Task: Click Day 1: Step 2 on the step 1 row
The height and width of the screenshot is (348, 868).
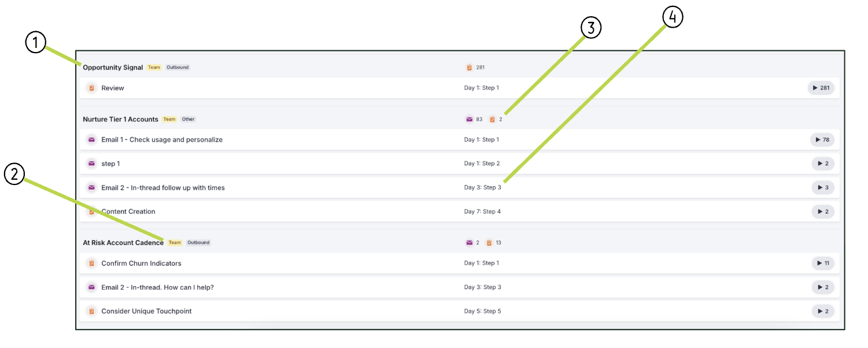Action: 482,164
